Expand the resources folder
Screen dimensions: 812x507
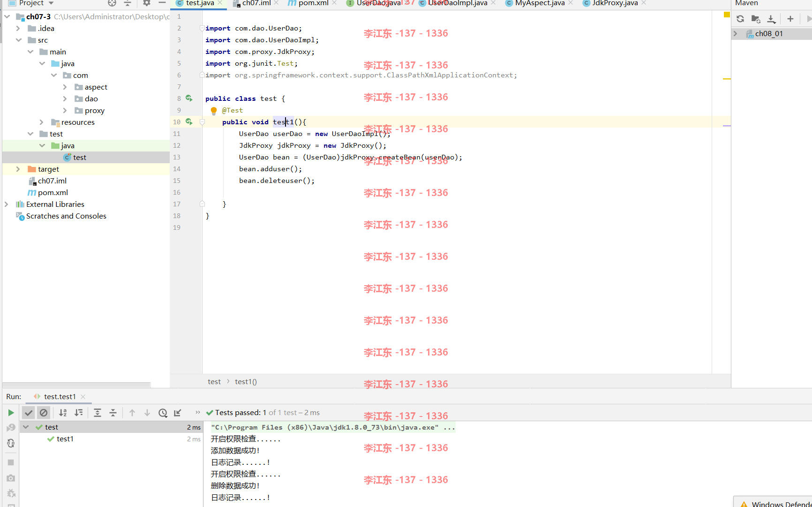[42, 122]
